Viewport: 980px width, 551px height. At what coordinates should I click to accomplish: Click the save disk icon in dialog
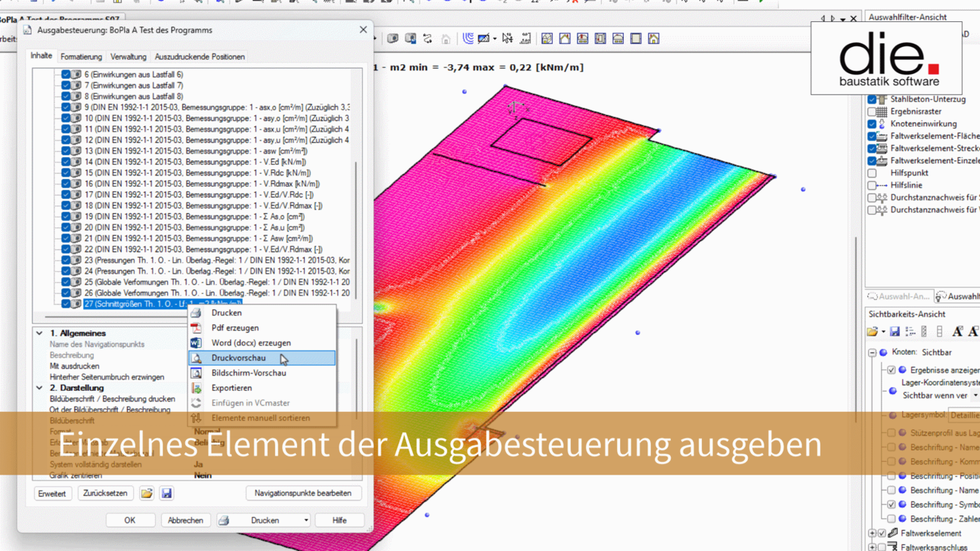pos(166,494)
